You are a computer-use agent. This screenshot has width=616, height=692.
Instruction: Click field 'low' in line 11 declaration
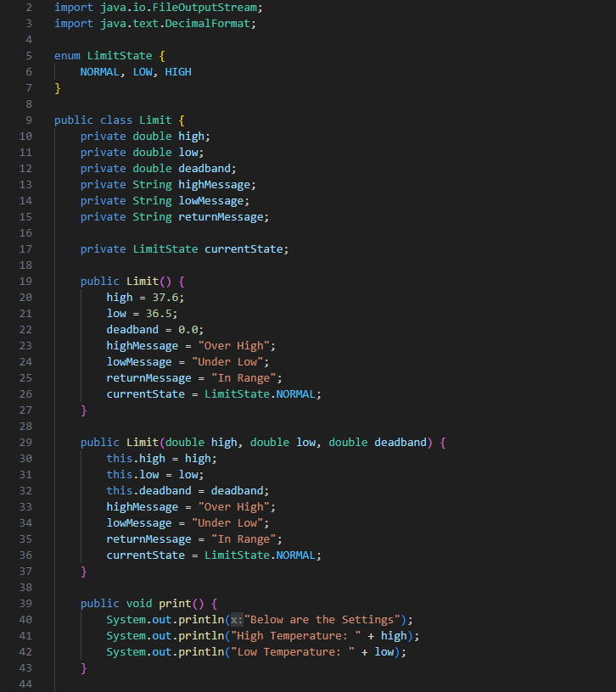pyautogui.click(x=188, y=153)
